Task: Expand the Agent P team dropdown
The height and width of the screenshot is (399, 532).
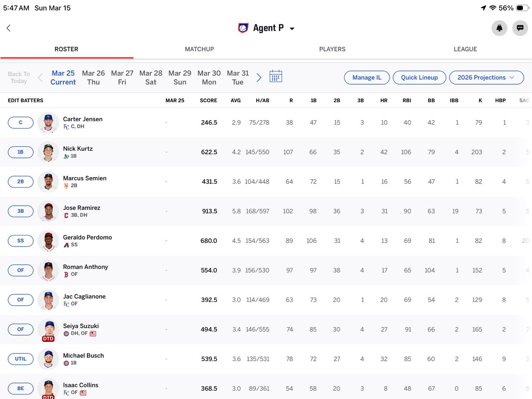Action: coord(292,28)
